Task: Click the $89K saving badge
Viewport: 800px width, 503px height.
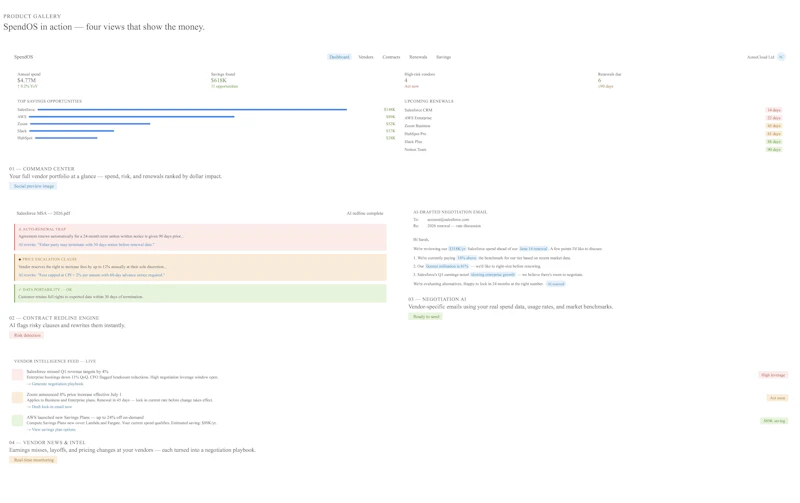Action: click(774, 421)
